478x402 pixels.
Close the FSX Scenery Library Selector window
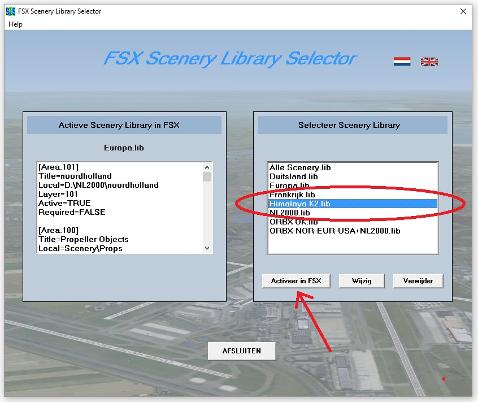click(x=463, y=11)
